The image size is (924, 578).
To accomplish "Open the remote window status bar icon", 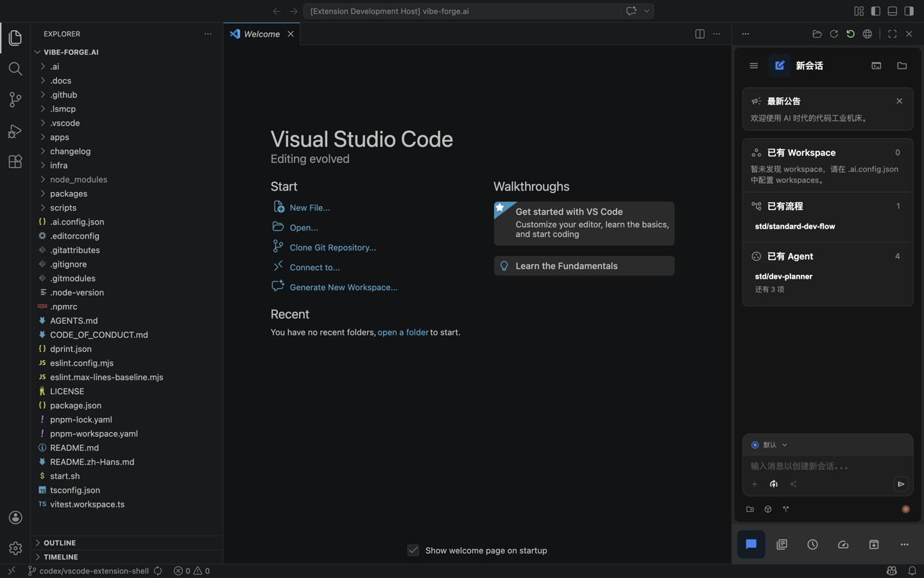I will (x=12, y=571).
